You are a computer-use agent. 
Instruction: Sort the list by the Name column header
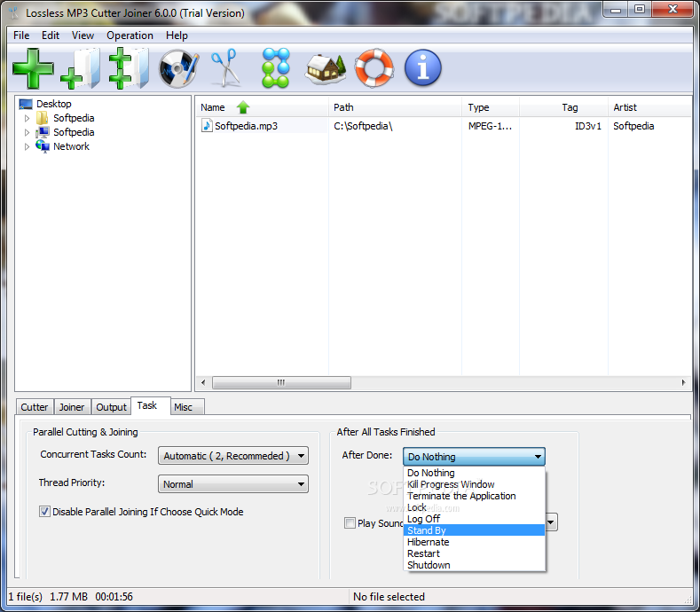click(x=262, y=107)
